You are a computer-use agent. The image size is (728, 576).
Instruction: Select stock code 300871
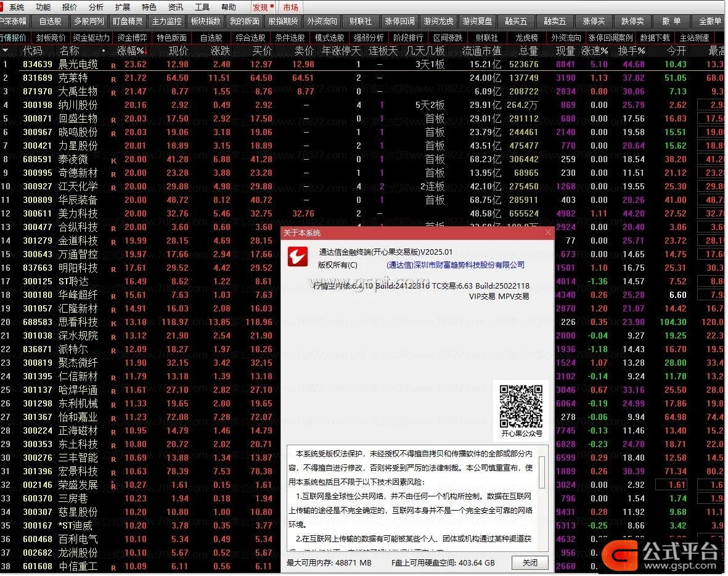tap(38, 118)
